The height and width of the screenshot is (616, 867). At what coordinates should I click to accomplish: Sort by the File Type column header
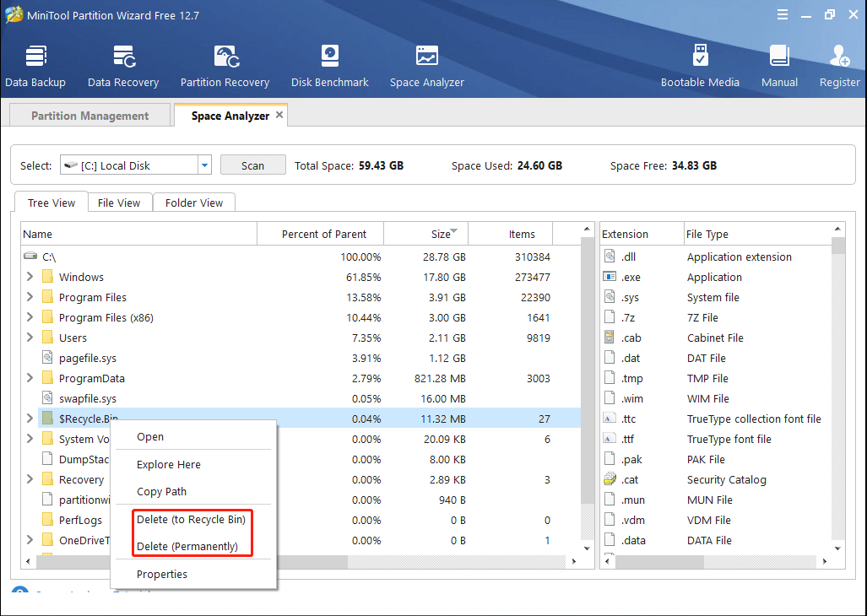[x=757, y=234]
